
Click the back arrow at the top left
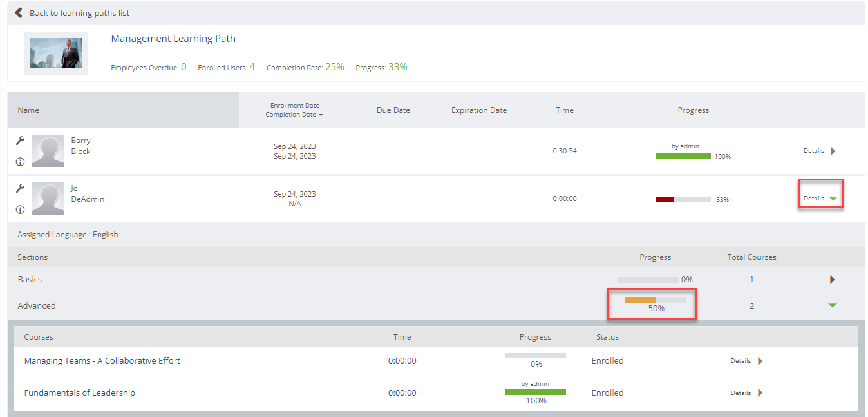coord(17,12)
